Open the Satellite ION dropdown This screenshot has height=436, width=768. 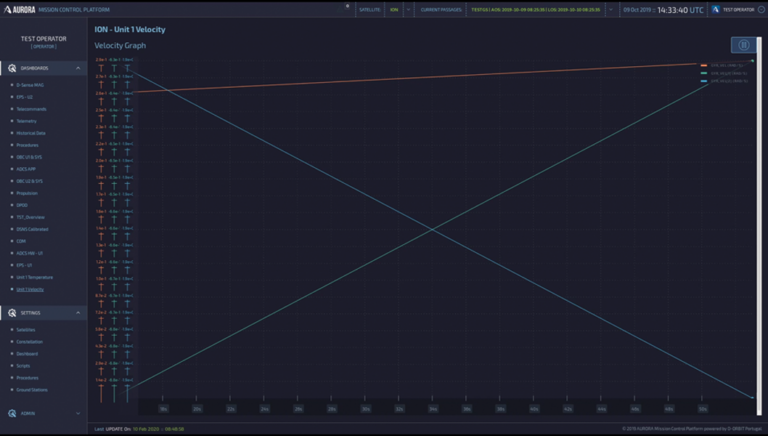click(x=408, y=9)
